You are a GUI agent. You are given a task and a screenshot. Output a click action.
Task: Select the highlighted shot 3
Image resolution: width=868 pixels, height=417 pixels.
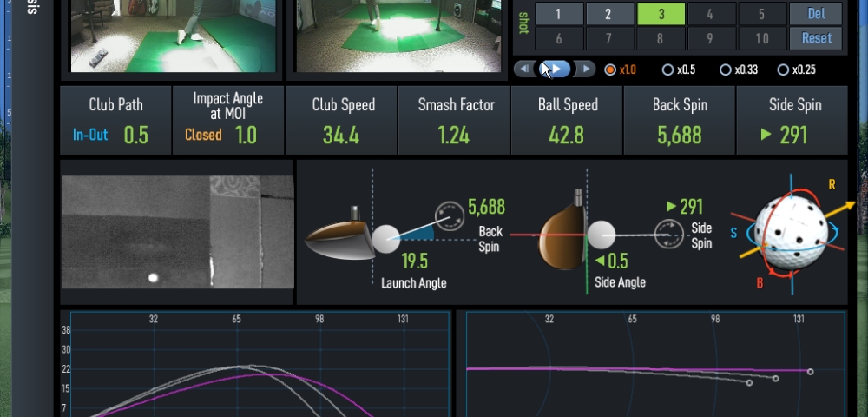[660, 14]
